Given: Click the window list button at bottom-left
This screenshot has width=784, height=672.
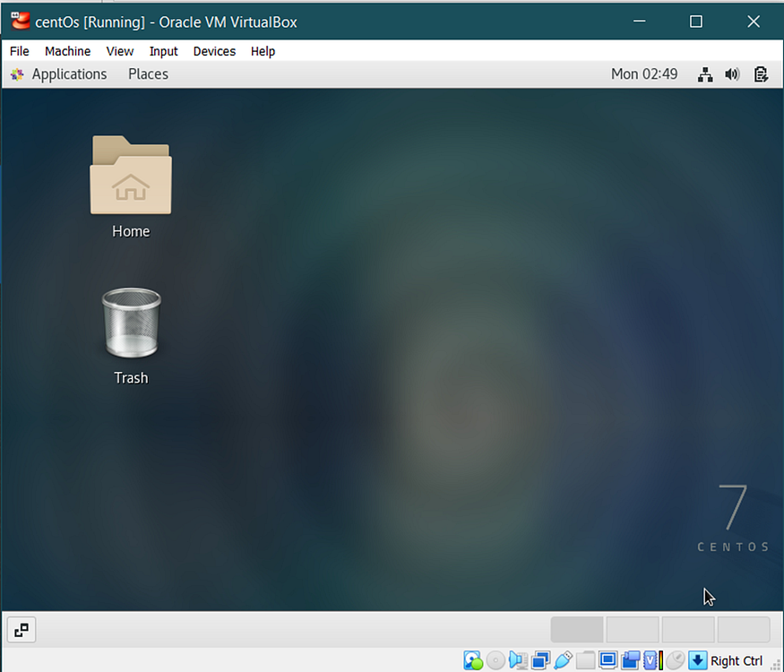Looking at the screenshot, I should point(22,630).
